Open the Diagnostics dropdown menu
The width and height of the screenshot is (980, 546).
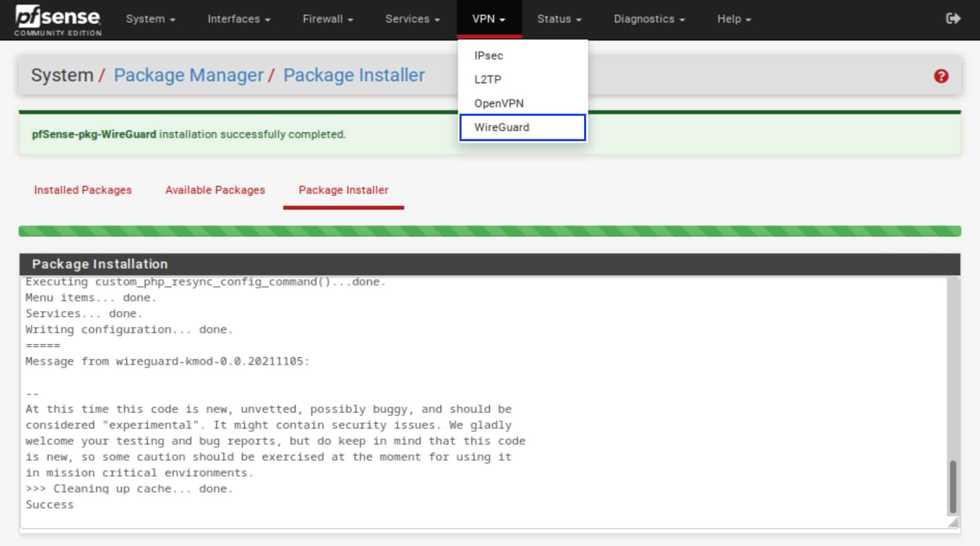649,19
